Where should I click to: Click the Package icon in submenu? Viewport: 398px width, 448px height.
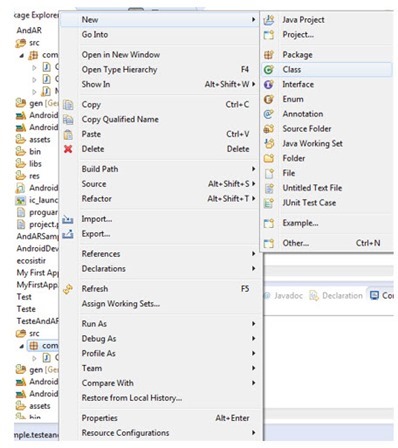click(x=269, y=55)
